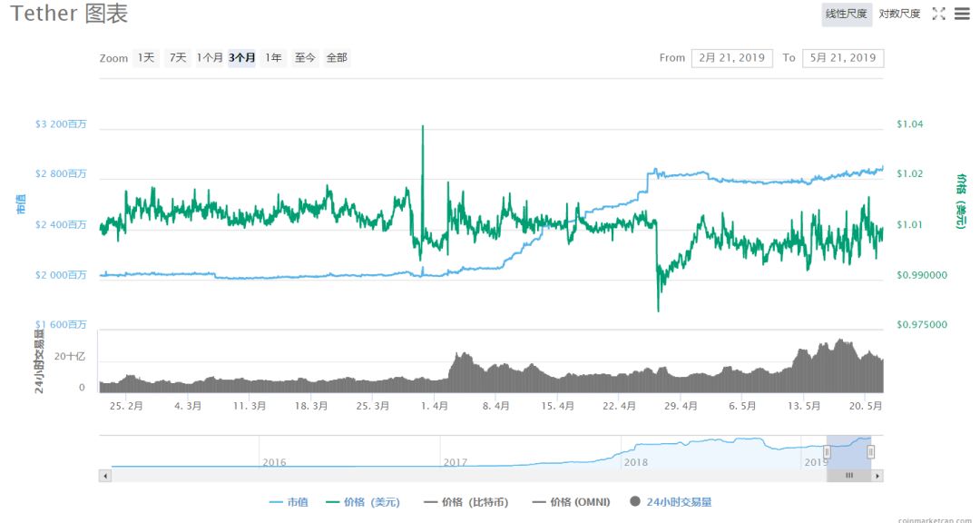Set zoom to 1个月
Image resolution: width=980 pixels, height=523 pixels.
(x=210, y=57)
